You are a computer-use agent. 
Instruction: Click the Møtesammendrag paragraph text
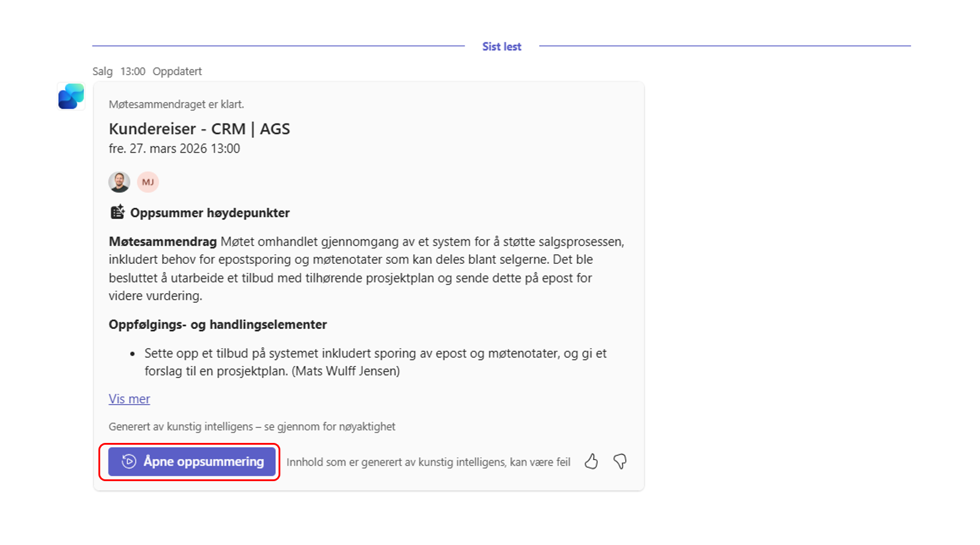pyautogui.click(x=366, y=269)
